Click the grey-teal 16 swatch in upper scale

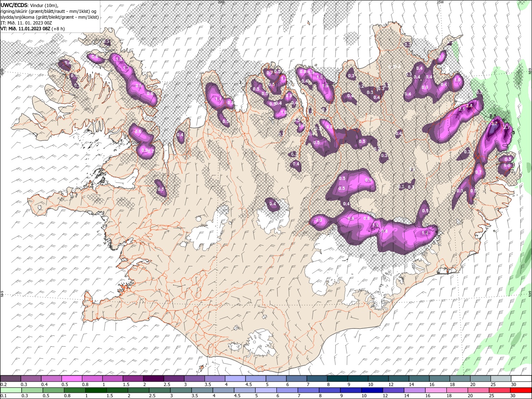pyautogui.click(x=439, y=378)
